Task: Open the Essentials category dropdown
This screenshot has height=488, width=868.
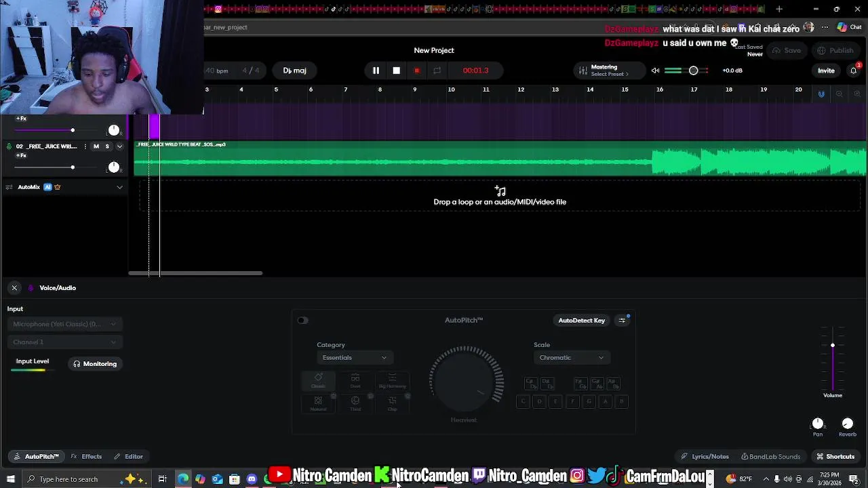Action: pos(354,358)
